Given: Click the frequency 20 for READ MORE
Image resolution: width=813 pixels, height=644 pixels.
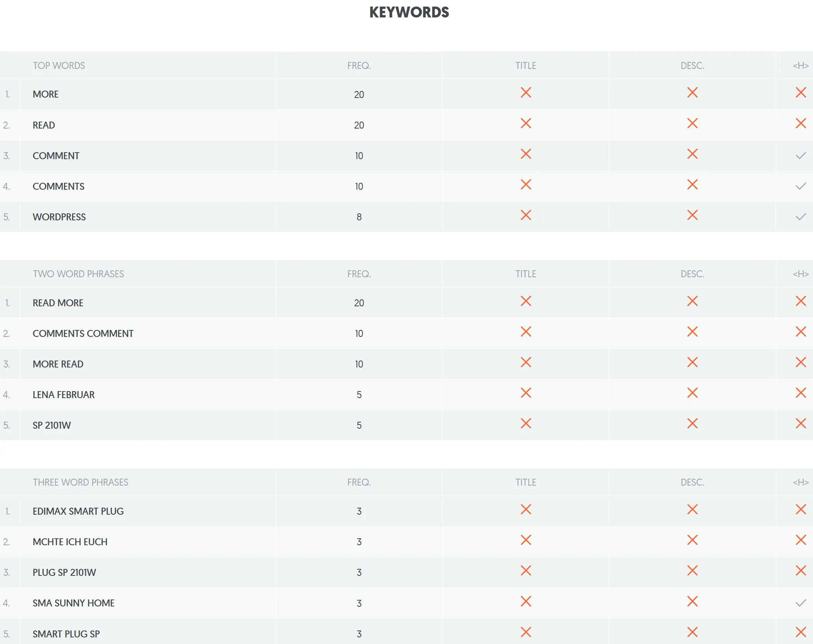Looking at the screenshot, I should (x=359, y=303).
